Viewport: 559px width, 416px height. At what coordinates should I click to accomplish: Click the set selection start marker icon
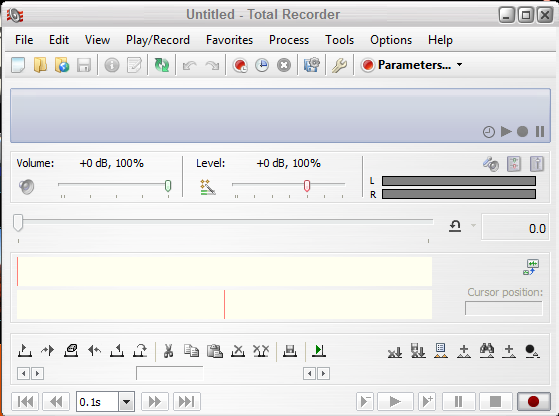click(x=25, y=351)
